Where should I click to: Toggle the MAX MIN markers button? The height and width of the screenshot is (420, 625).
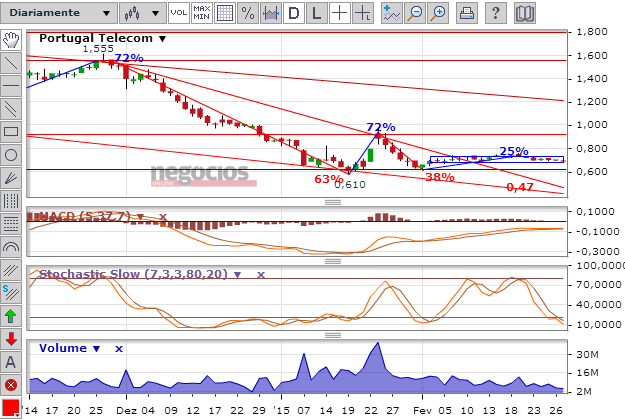coord(202,13)
